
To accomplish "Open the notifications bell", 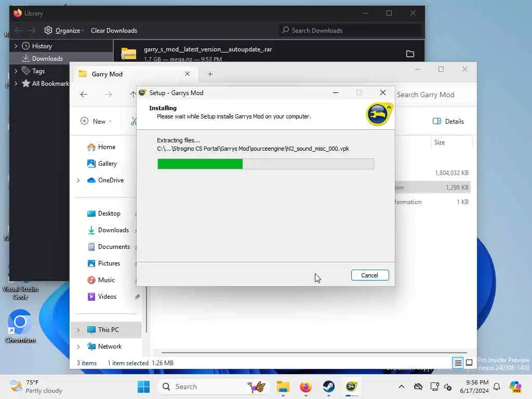I will [x=497, y=387].
